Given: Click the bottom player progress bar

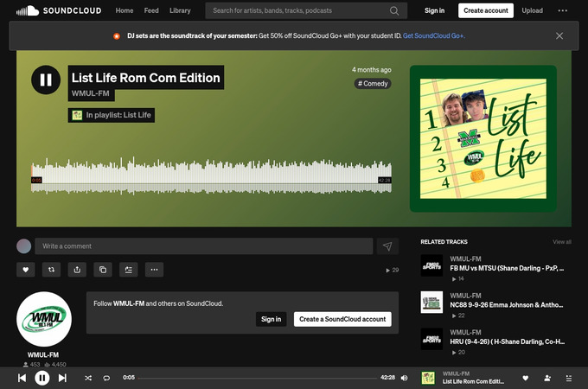Looking at the screenshot, I should 258,378.
